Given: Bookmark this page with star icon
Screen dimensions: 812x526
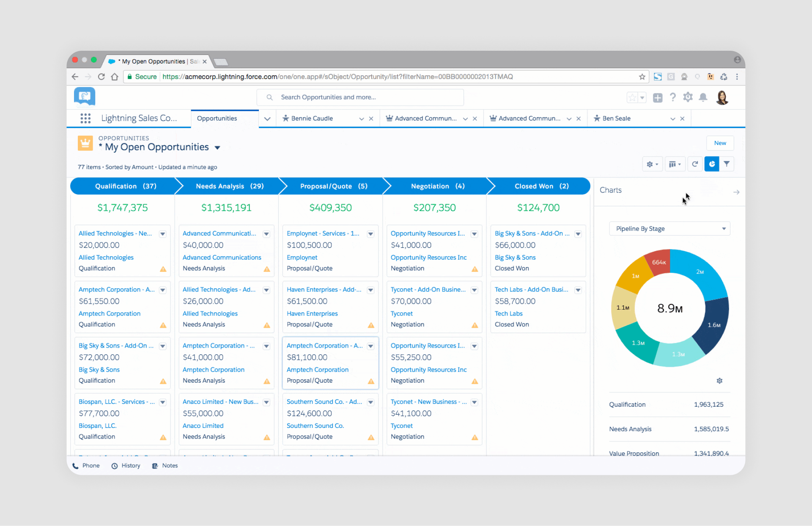Looking at the screenshot, I should click(642, 77).
